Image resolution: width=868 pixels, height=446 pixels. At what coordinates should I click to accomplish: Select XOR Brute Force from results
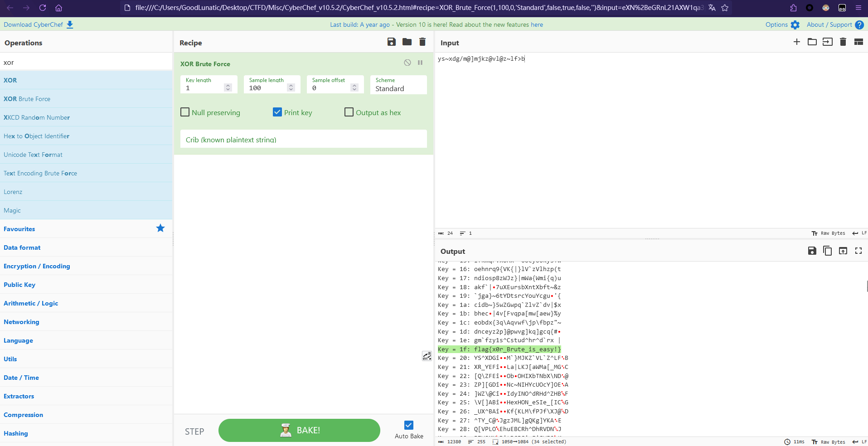[86, 99]
